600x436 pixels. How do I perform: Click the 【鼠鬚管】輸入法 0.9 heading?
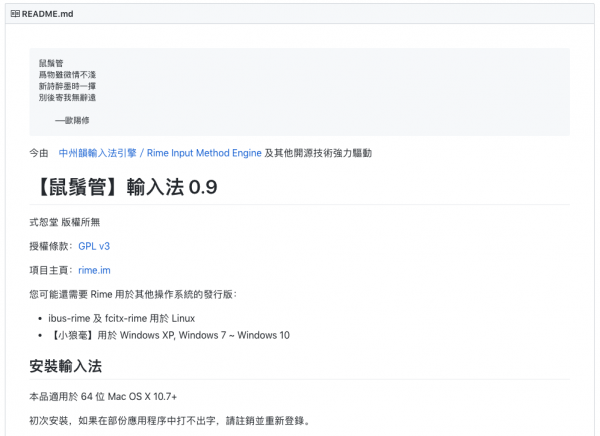click(x=126, y=187)
